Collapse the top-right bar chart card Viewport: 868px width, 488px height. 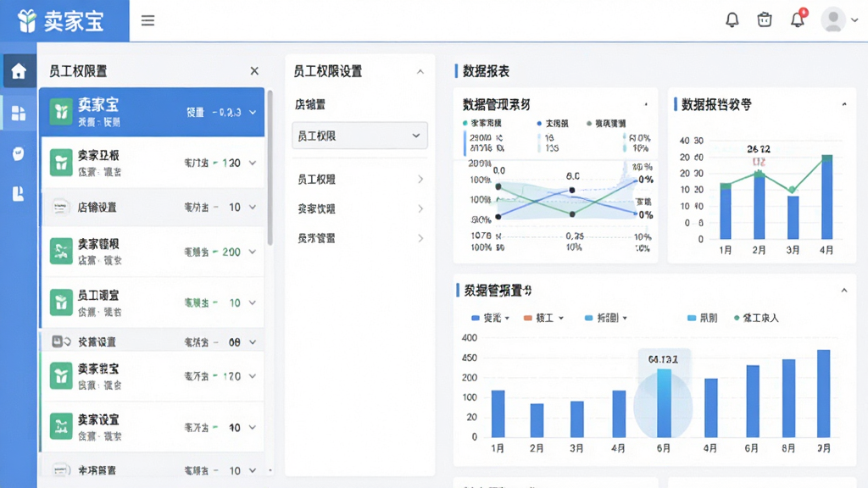point(844,104)
